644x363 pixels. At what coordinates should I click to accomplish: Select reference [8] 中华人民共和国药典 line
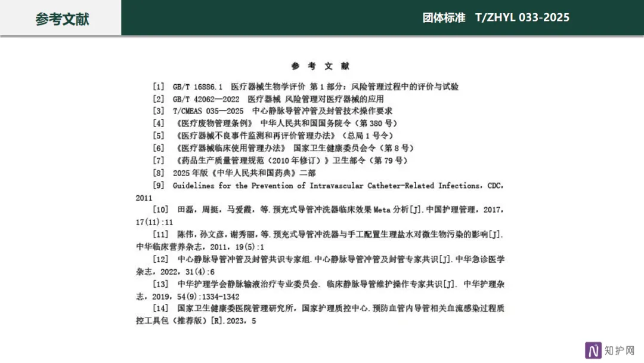pos(234,173)
